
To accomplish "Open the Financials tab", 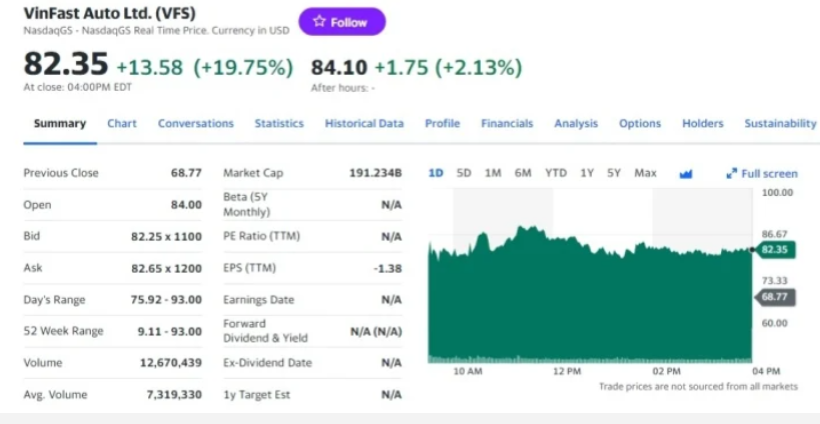I will pyautogui.click(x=507, y=123).
